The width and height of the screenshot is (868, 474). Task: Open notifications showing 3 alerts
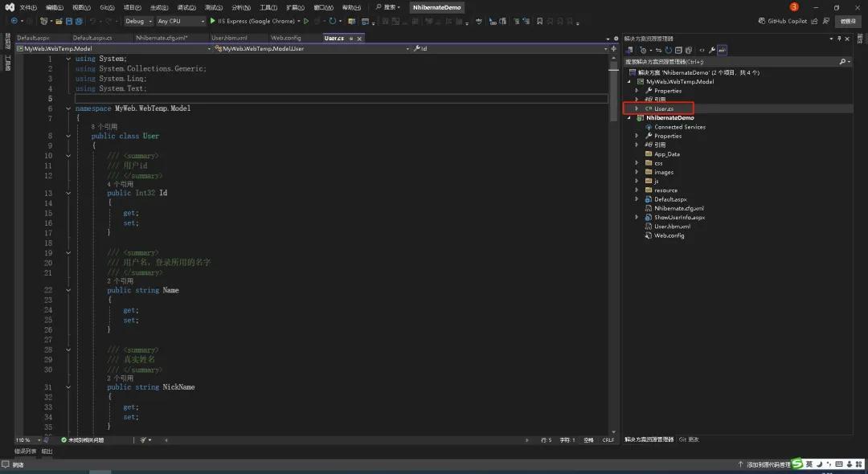click(794, 6)
